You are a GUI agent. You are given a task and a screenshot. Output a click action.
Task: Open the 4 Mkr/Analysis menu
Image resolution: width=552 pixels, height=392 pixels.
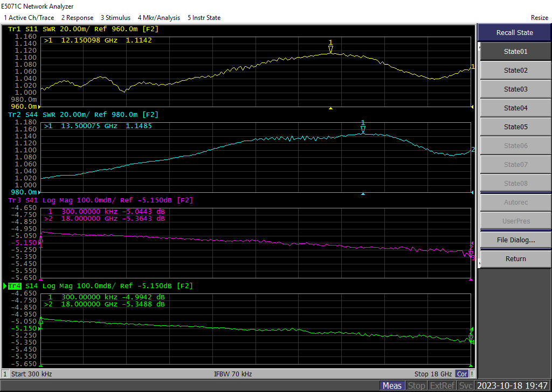coord(159,18)
